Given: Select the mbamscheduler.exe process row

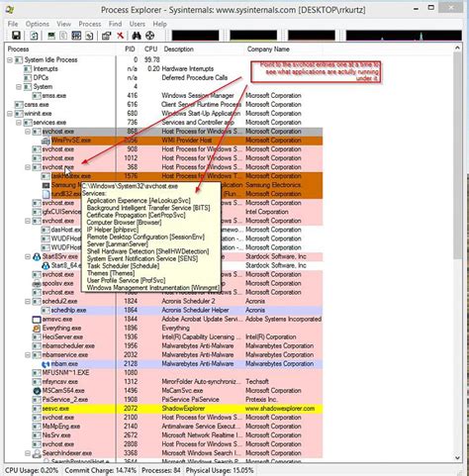Looking at the screenshot, I should point(177,346).
